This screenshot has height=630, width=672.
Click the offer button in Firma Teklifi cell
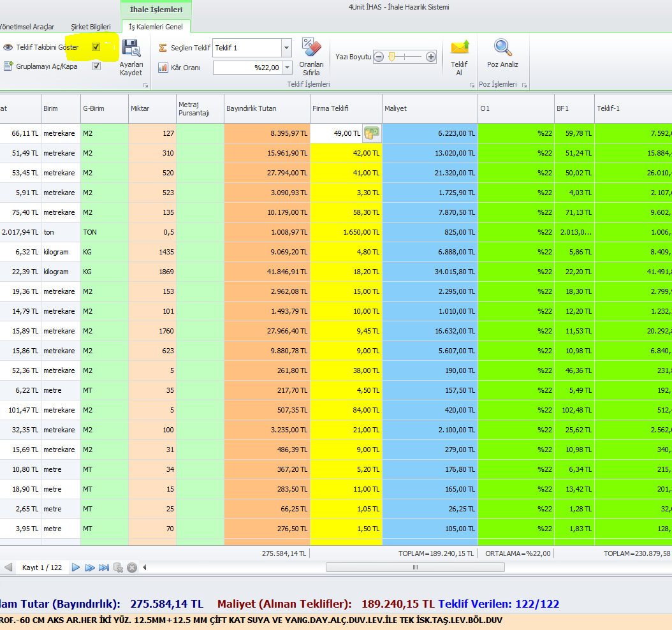[371, 133]
